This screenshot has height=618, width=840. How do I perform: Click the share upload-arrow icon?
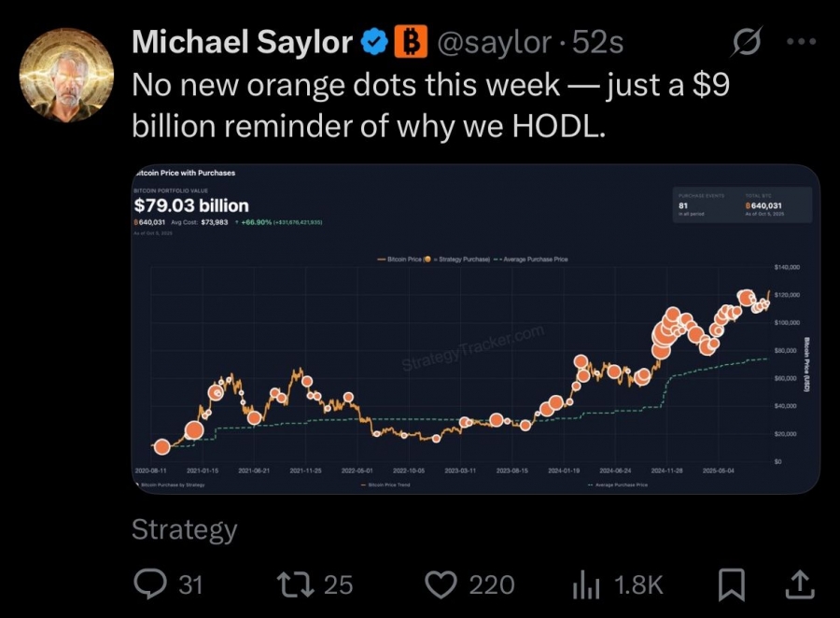click(800, 584)
